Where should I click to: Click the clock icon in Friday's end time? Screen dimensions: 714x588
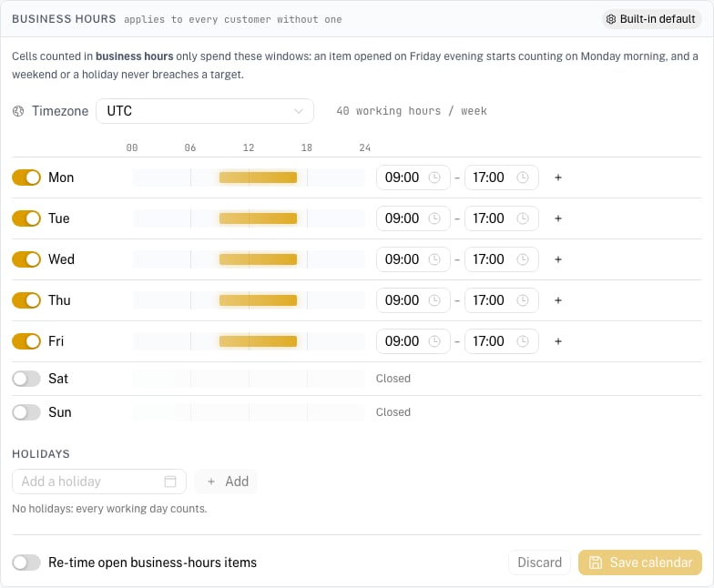pyautogui.click(x=523, y=341)
